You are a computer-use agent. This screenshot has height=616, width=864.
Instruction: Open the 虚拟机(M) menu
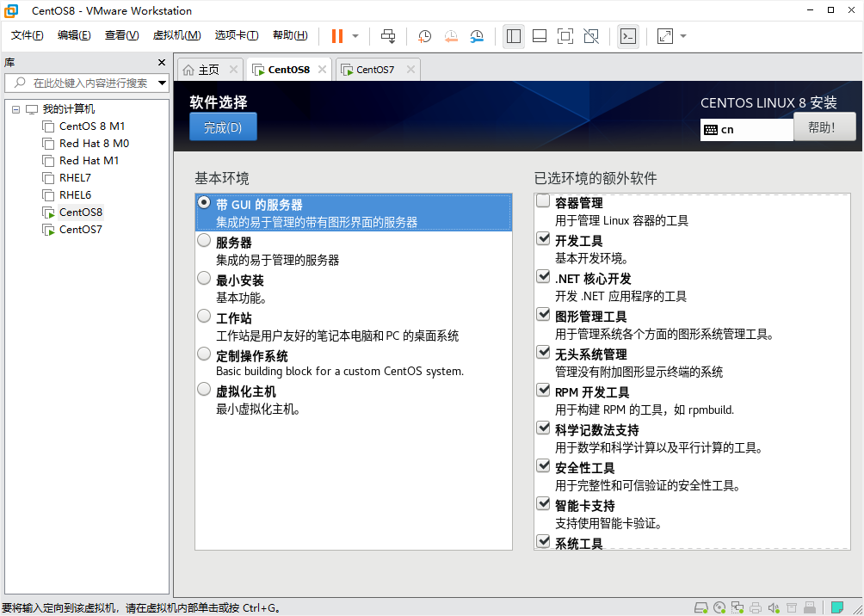[177, 36]
